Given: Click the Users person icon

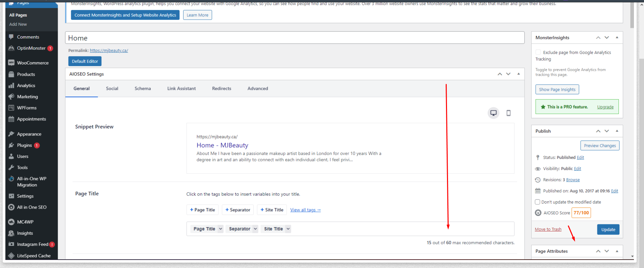Looking at the screenshot, I should pyautogui.click(x=11, y=156).
